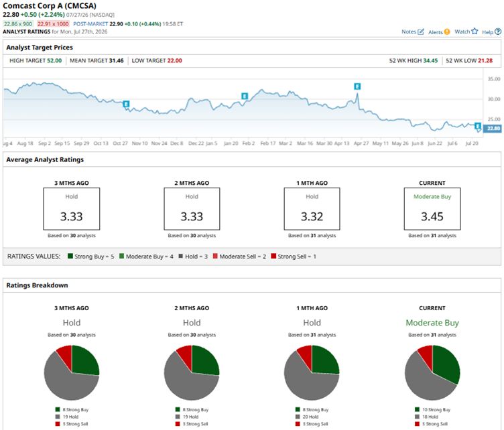The width and height of the screenshot is (504, 430).
Task: Click 'Based on 31 analysts' under CURRENT rating box
Action: click(432, 235)
